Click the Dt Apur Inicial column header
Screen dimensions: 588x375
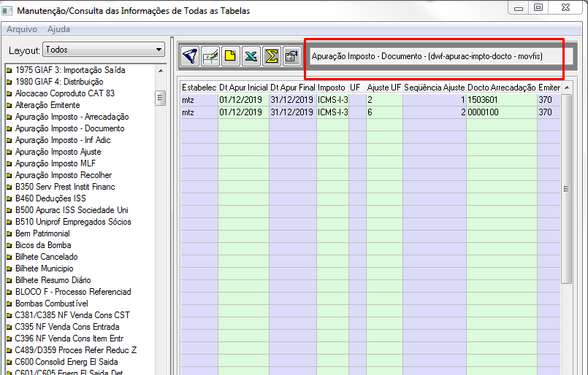243,88
